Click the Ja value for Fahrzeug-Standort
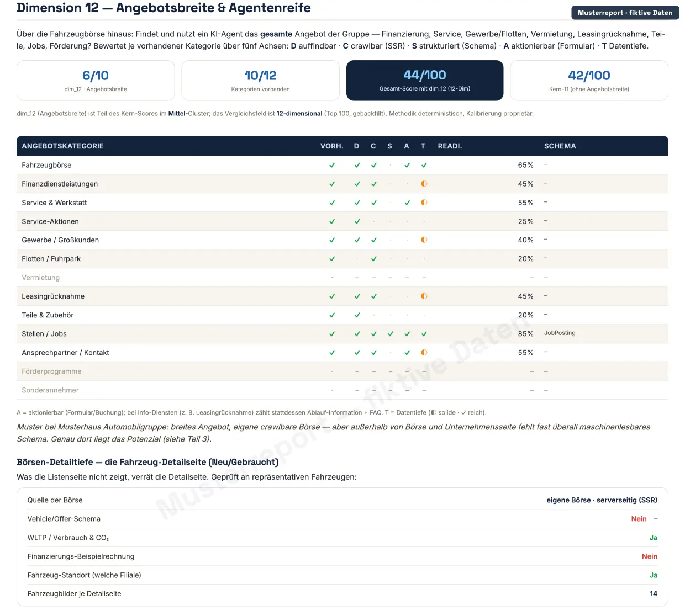Viewport: 685px width, 616px height. tap(654, 575)
